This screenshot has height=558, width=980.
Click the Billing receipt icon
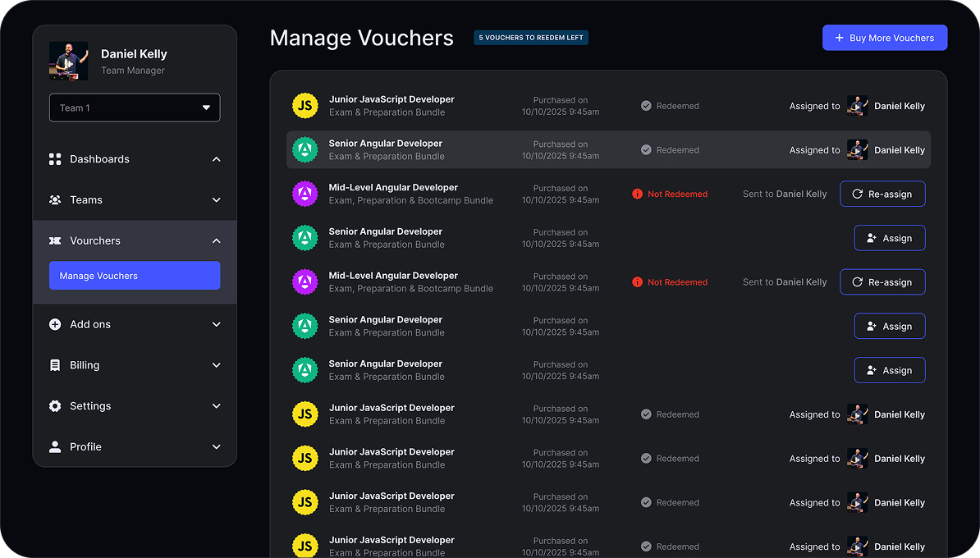pyautogui.click(x=55, y=365)
